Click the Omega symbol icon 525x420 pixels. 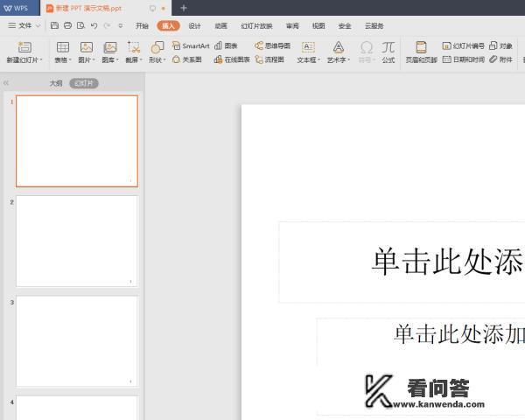(367, 47)
